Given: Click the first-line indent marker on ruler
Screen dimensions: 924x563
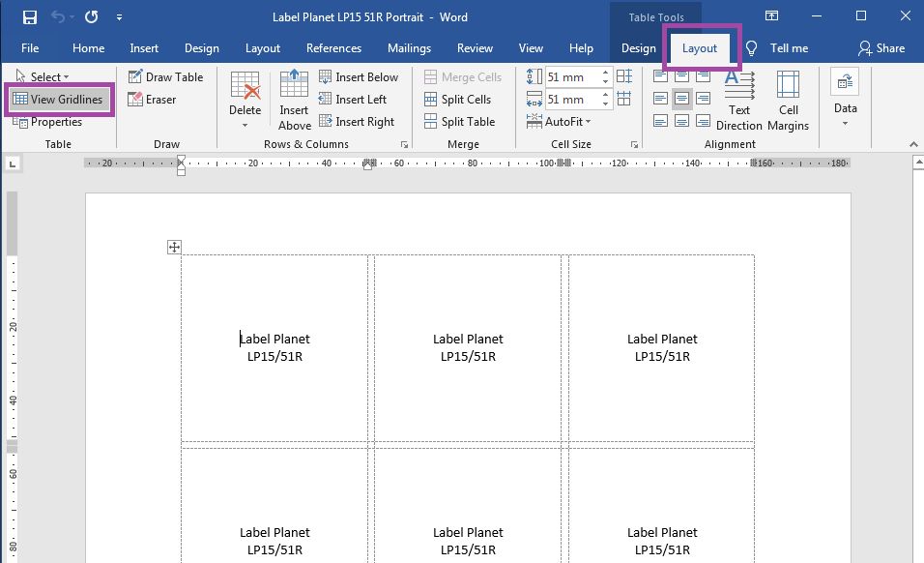Looking at the screenshot, I should [x=181, y=160].
